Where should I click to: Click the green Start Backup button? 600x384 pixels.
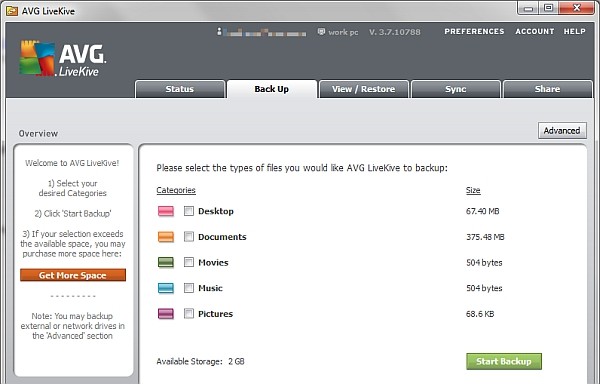pyautogui.click(x=504, y=361)
